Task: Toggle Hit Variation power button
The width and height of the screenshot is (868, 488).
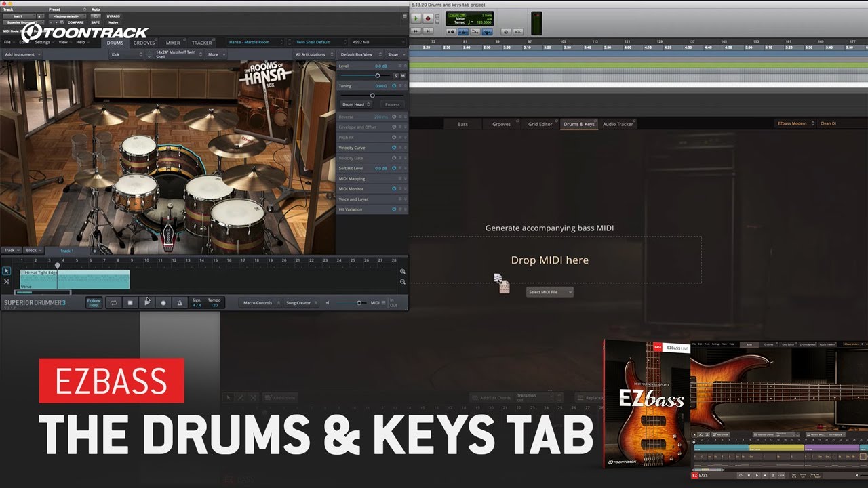Action: coord(394,209)
